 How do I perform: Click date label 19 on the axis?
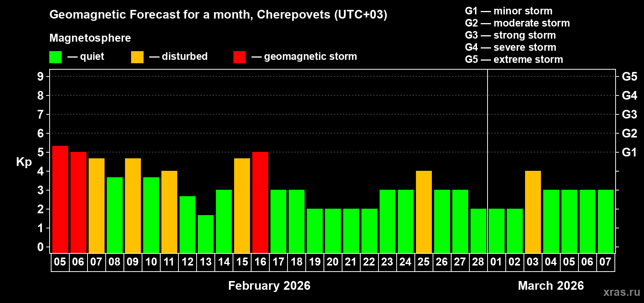coord(314,262)
